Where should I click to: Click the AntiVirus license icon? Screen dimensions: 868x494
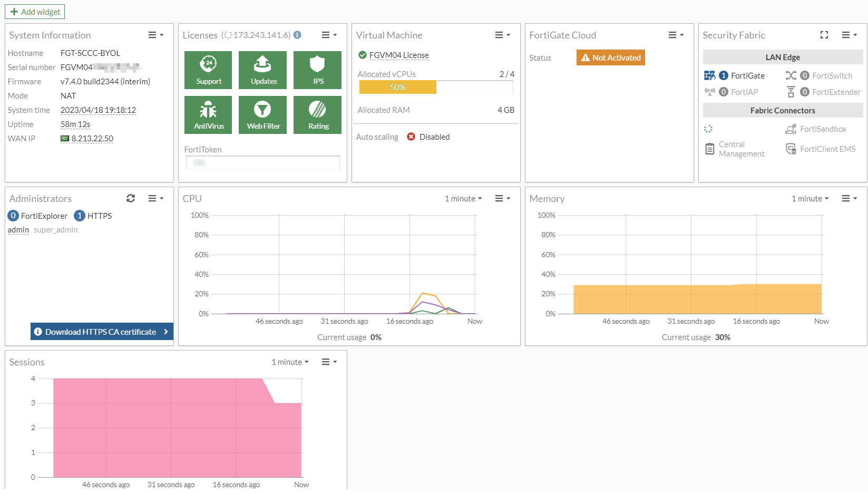pyautogui.click(x=208, y=114)
